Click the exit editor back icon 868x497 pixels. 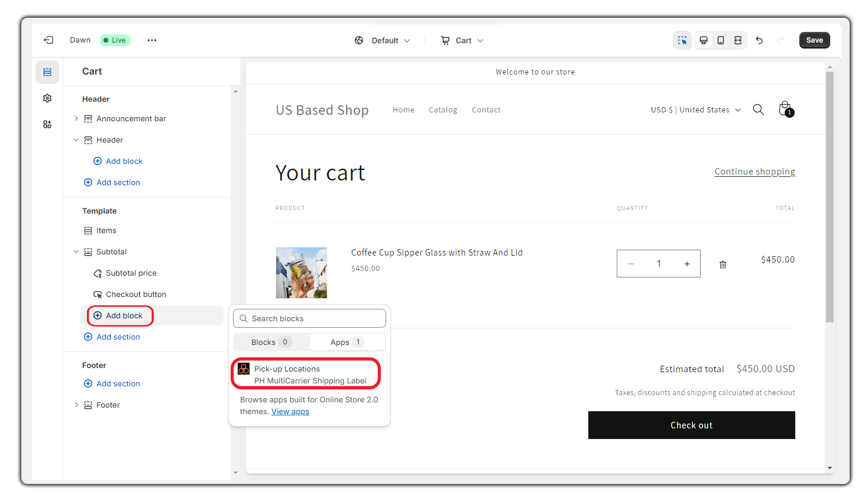pos(48,40)
